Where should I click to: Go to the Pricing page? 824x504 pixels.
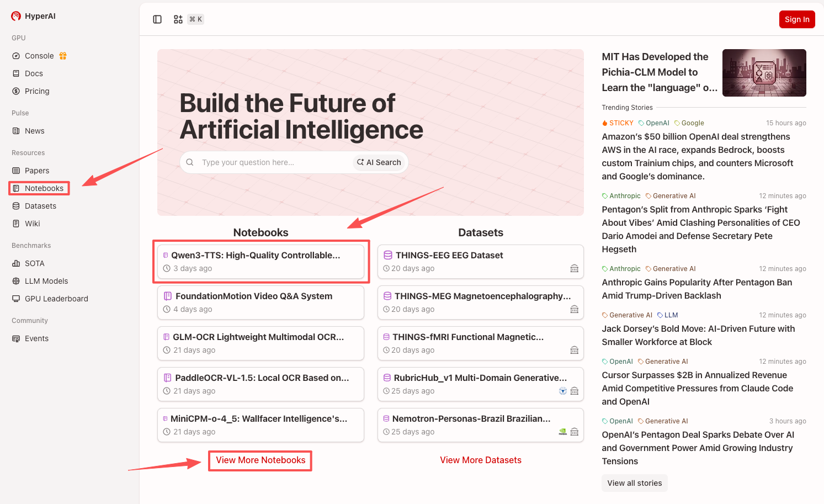click(x=37, y=91)
